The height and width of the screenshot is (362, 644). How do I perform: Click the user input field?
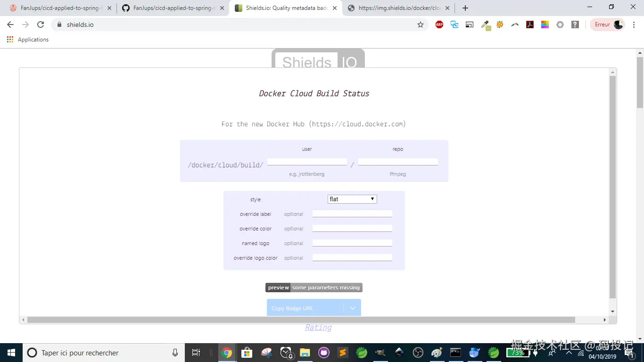pos(307,161)
